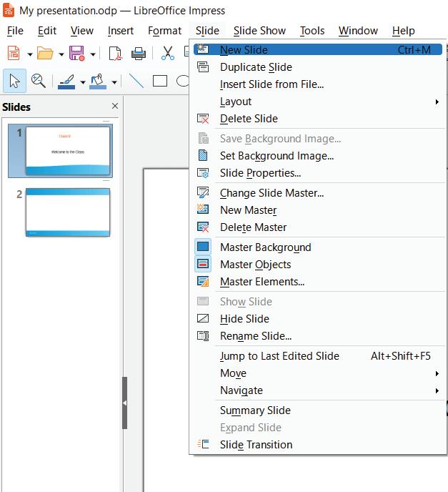Open the Slide Show menu

[x=259, y=31]
